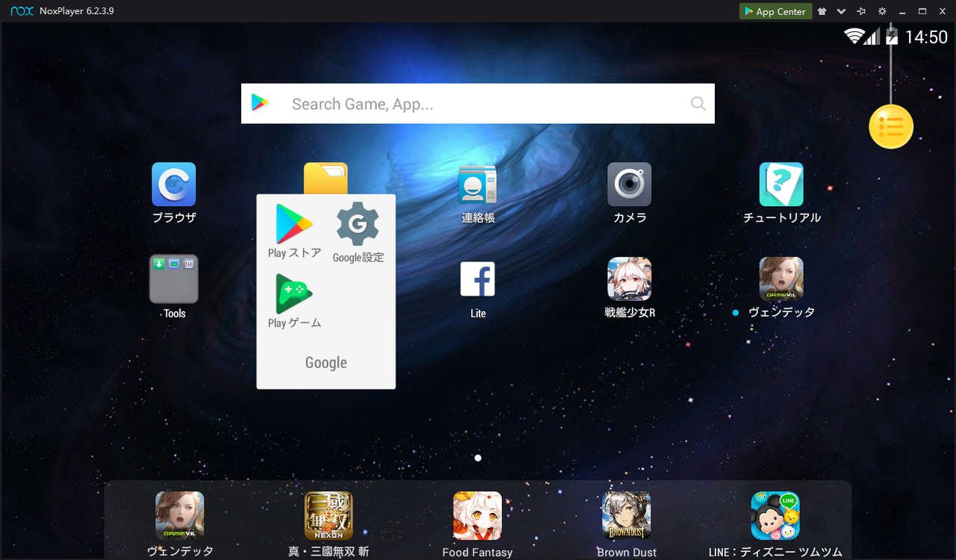Image resolution: width=956 pixels, height=560 pixels.
Task: Open the ブラウザ browser app
Action: click(x=173, y=184)
